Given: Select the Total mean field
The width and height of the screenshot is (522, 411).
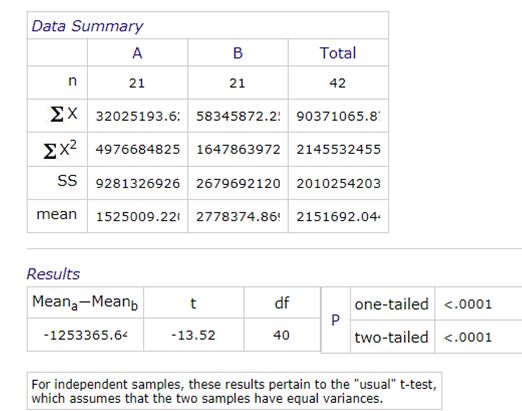Looking at the screenshot, I should point(338,217).
